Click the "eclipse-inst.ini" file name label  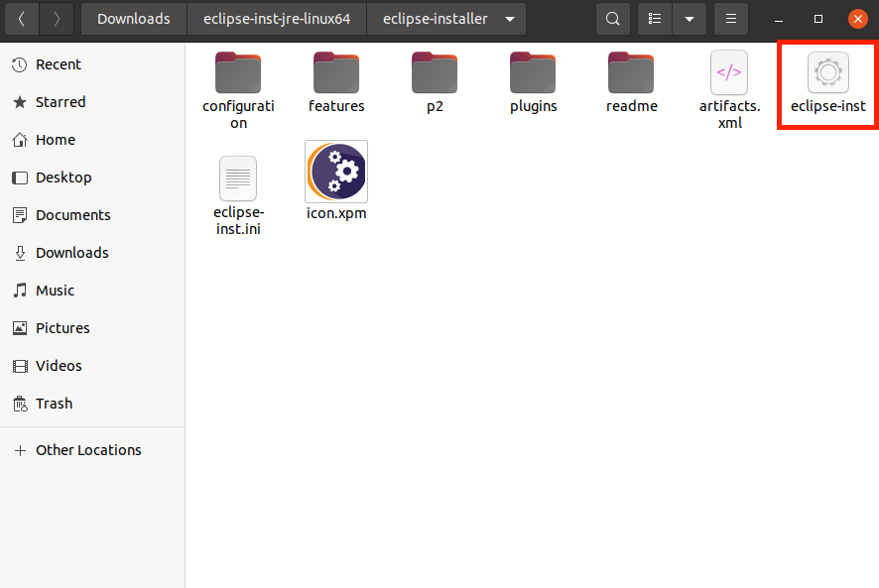click(238, 221)
